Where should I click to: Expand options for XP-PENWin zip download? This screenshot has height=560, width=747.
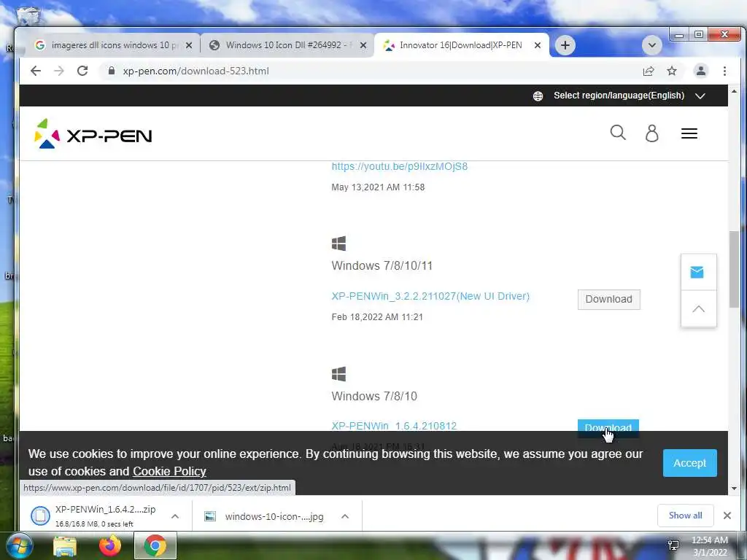tap(175, 516)
